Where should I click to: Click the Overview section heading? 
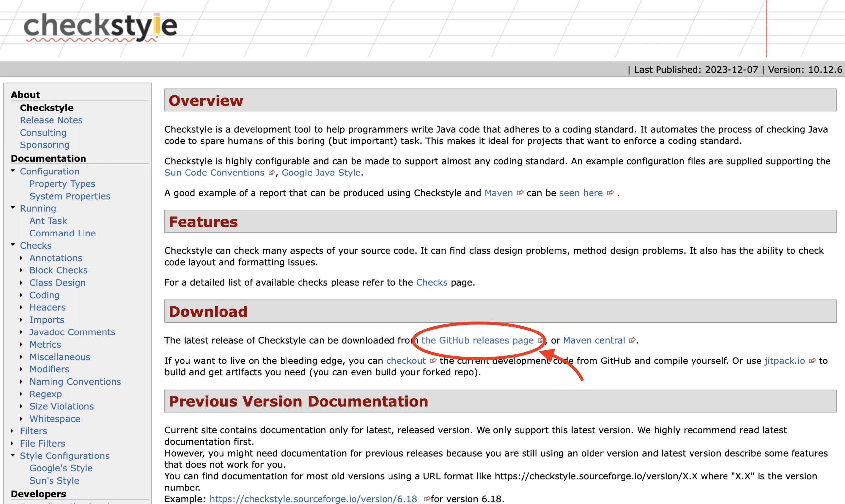[206, 101]
